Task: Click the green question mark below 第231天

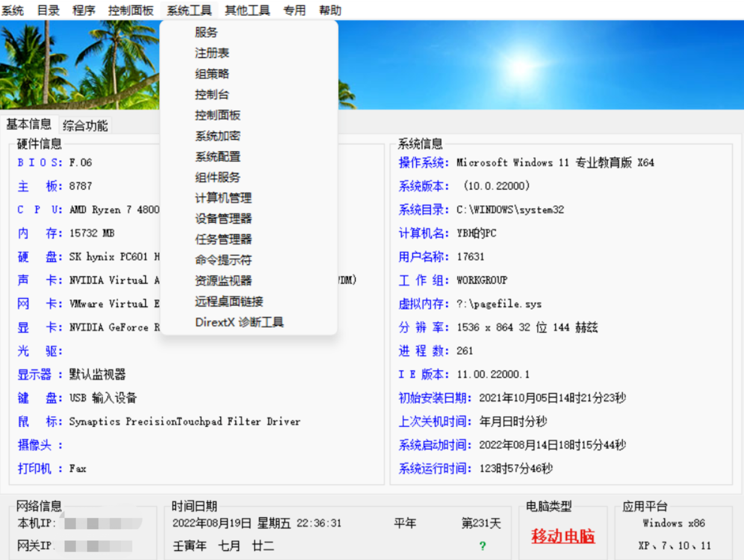Action: click(482, 547)
